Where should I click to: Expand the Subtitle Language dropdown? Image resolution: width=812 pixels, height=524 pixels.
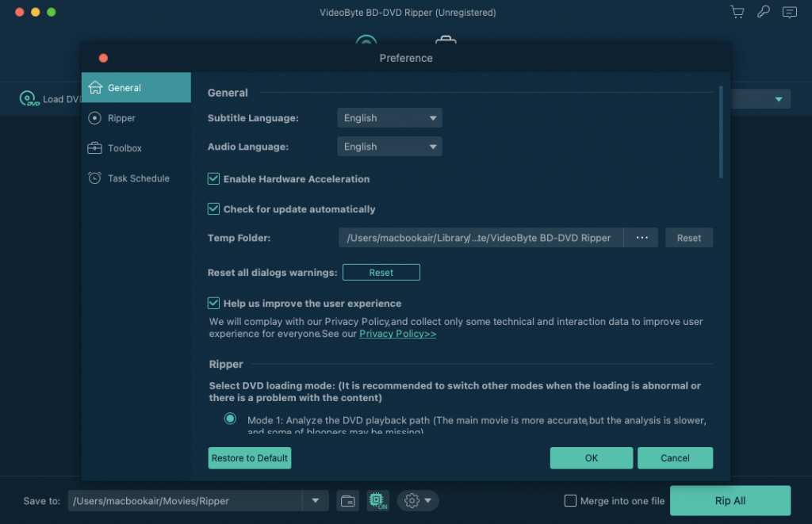[x=389, y=118]
